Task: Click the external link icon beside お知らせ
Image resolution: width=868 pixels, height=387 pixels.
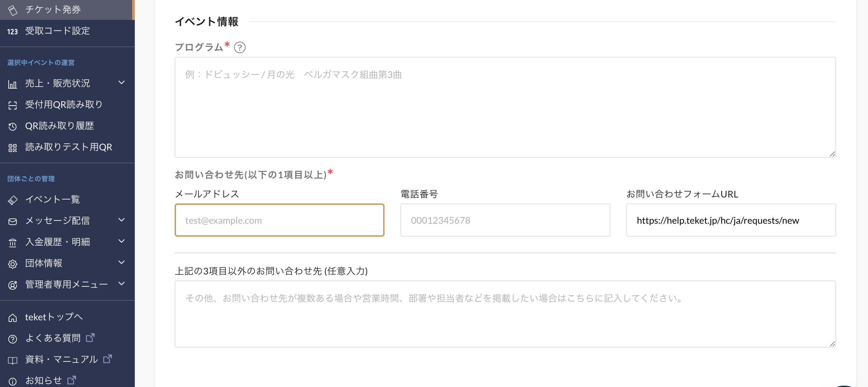Action: pyautogui.click(x=72, y=380)
